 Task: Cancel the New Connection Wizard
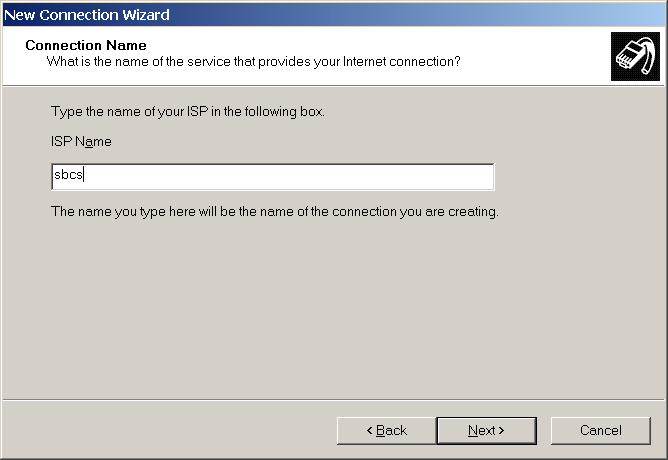[600, 430]
